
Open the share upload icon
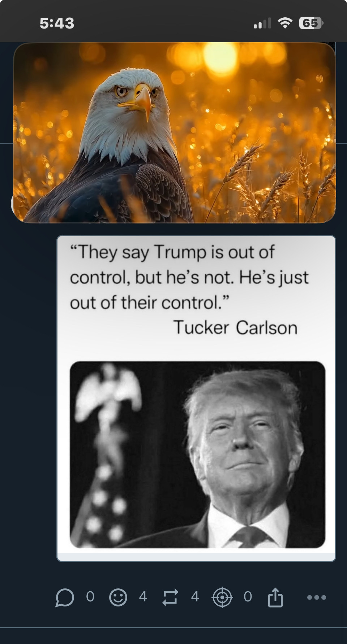pyautogui.click(x=275, y=597)
